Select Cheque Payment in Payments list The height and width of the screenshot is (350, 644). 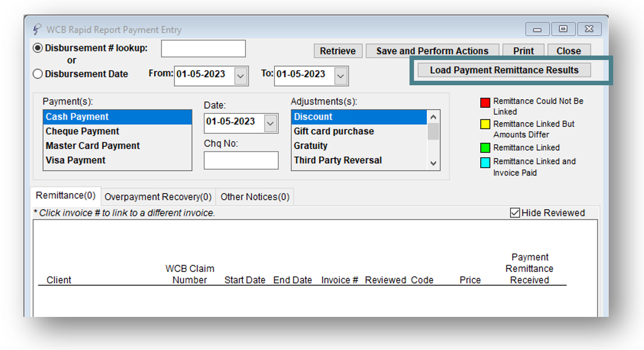coord(117,131)
